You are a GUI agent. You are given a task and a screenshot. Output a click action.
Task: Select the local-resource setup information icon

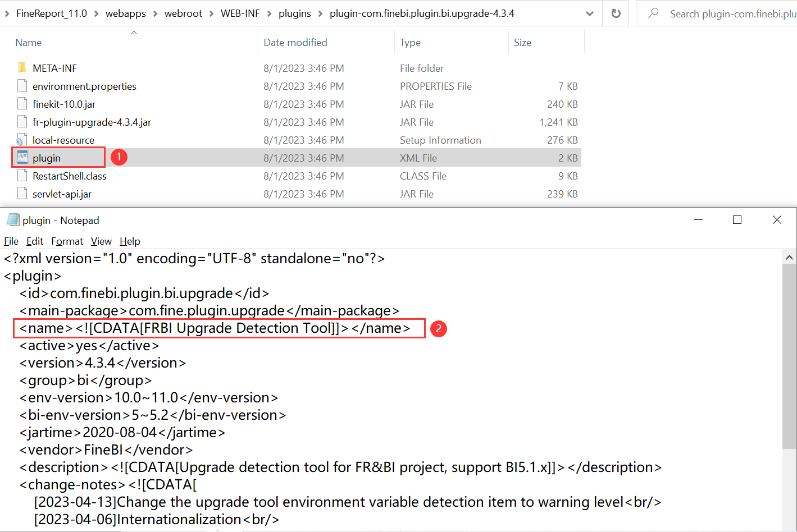[x=22, y=140]
